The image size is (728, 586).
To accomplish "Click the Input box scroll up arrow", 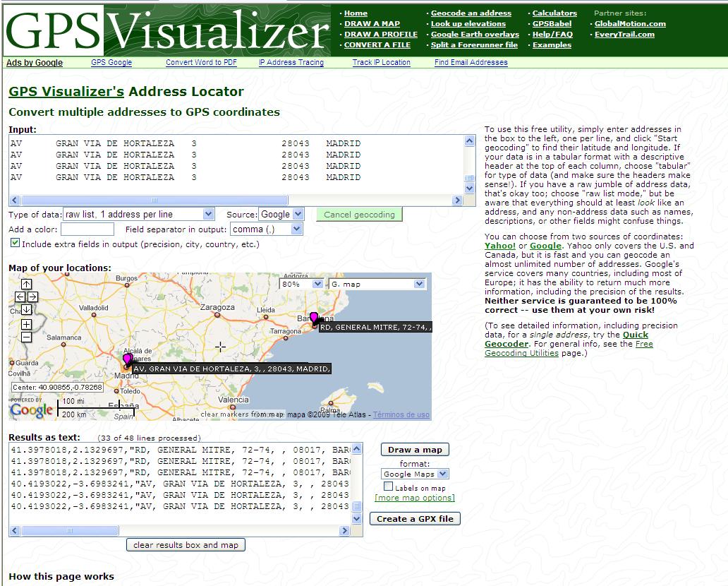I will (469, 140).
